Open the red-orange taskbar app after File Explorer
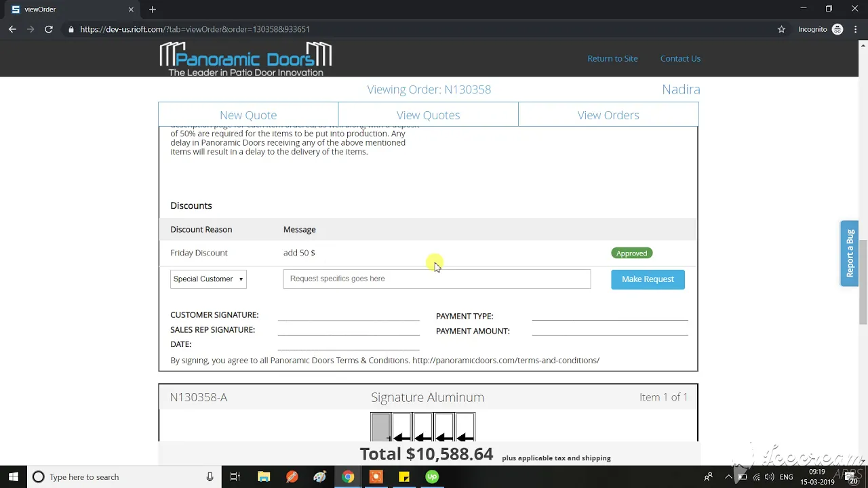 pyautogui.click(x=292, y=477)
